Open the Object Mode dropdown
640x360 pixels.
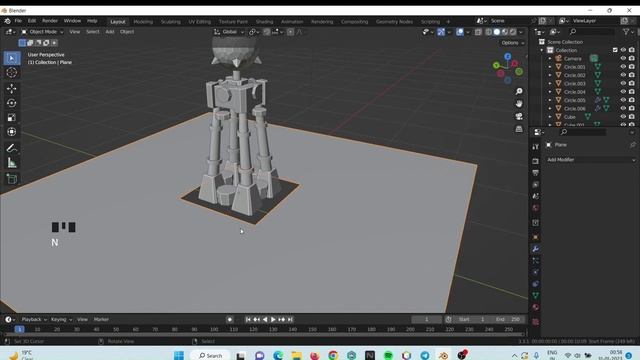click(42, 32)
